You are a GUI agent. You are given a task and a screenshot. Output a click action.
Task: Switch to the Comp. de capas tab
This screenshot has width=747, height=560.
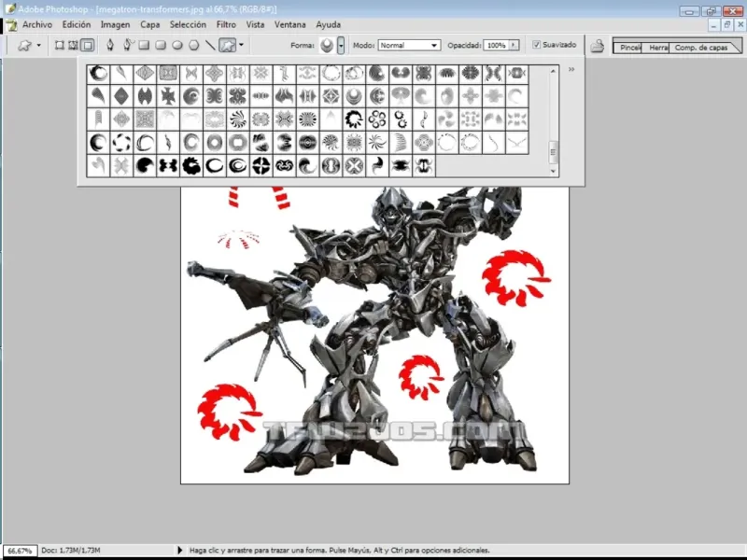tap(700, 47)
